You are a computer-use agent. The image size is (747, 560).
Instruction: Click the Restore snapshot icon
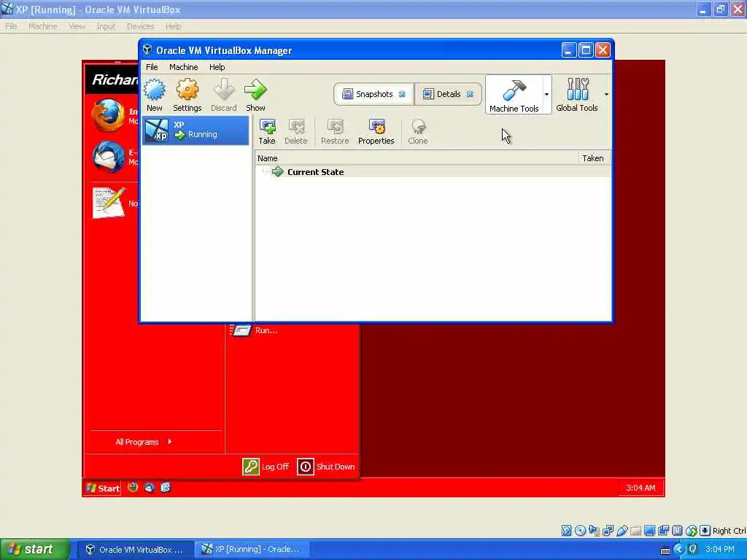pyautogui.click(x=335, y=132)
